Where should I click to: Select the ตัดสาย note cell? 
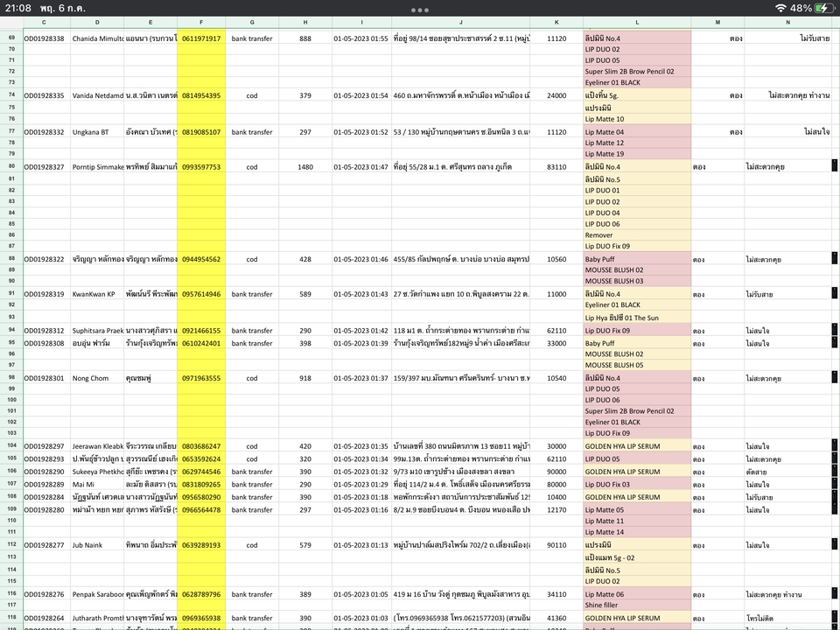788,472
